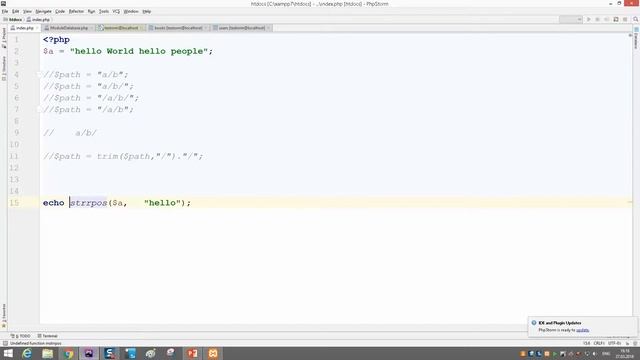This screenshot has height=360, width=640.
Task: Open the run configuration dropdown
Action: [x=570, y=19]
